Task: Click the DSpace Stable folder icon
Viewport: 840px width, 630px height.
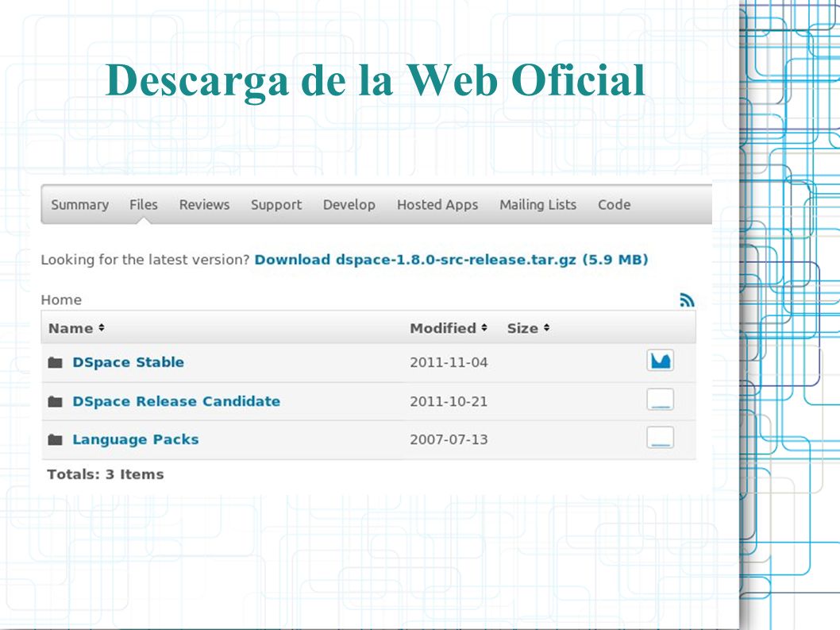Action: (55, 363)
